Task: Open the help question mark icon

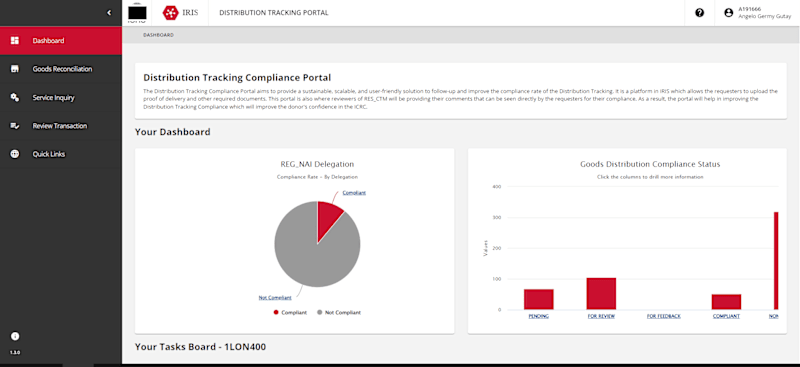Action: click(x=699, y=13)
